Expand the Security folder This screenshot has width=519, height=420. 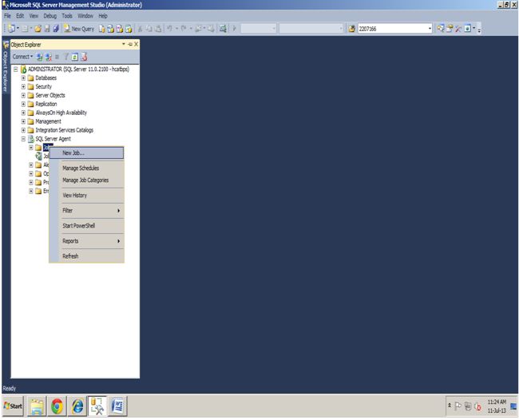pyautogui.click(x=23, y=87)
